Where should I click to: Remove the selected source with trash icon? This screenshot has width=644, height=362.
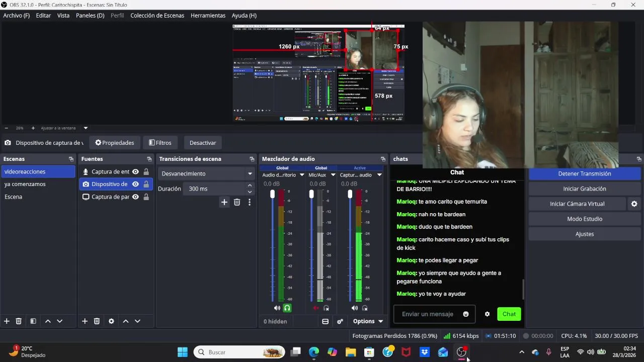(97, 321)
